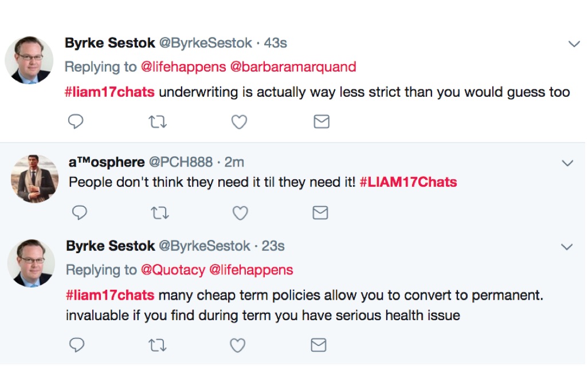Open the @lifehappens mention in first tweet
The width and height of the screenshot is (588, 370).
tap(183, 67)
